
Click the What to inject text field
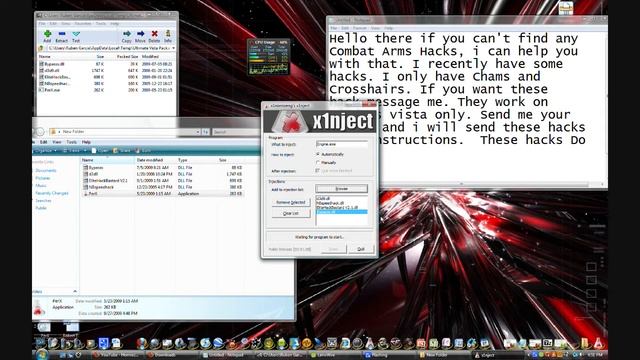[342, 144]
